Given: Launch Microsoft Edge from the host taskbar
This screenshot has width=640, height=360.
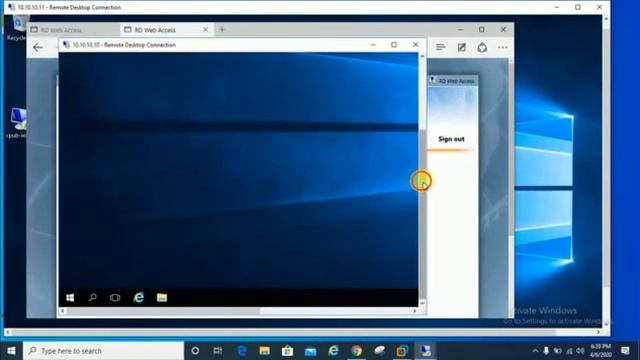Looking at the screenshot, I should pos(242,351).
